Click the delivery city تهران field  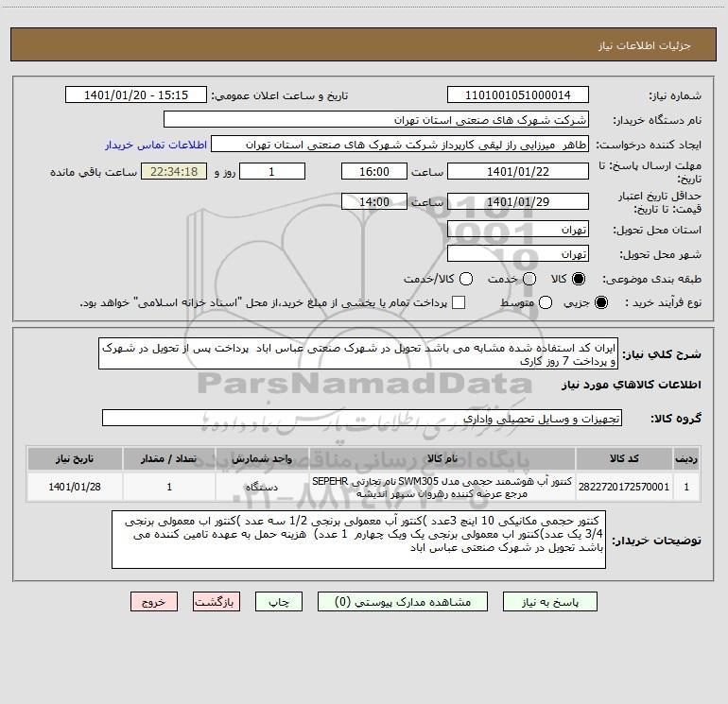[x=518, y=254]
